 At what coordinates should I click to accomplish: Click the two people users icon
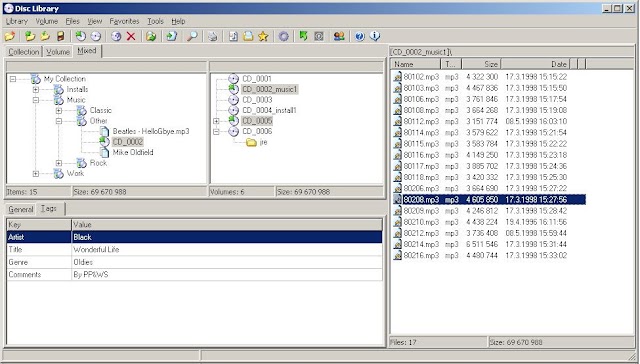point(339,36)
